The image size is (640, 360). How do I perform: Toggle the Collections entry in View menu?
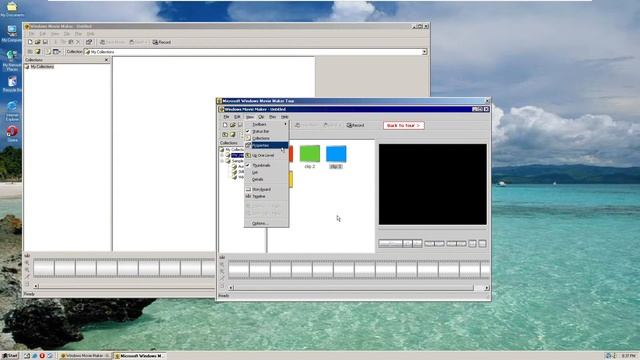[267, 138]
